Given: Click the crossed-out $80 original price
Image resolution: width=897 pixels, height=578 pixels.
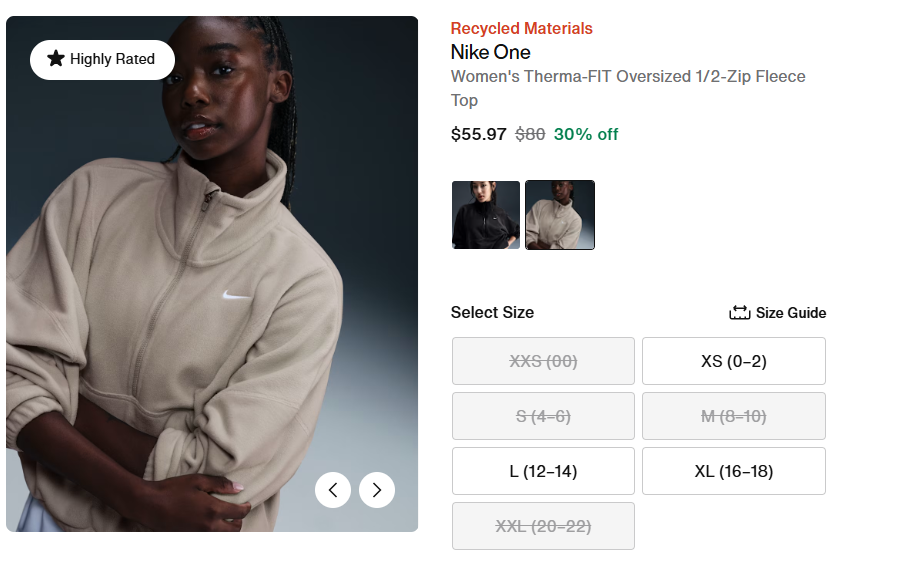Looking at the screenshot, I should (x=530, y=134).
